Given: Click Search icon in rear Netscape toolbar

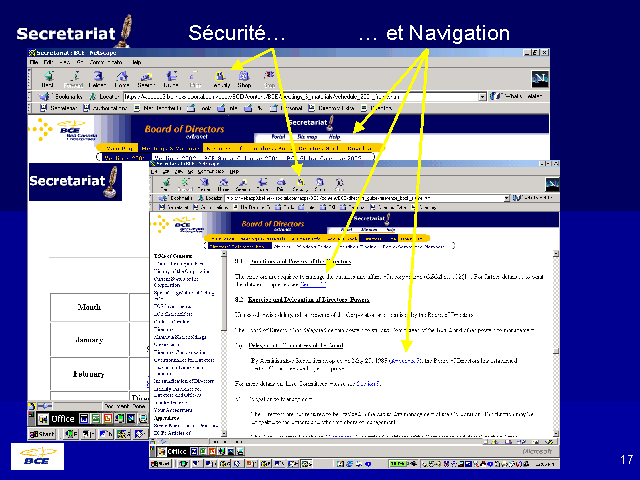Looking at the screenshot, I should [146, 77].
